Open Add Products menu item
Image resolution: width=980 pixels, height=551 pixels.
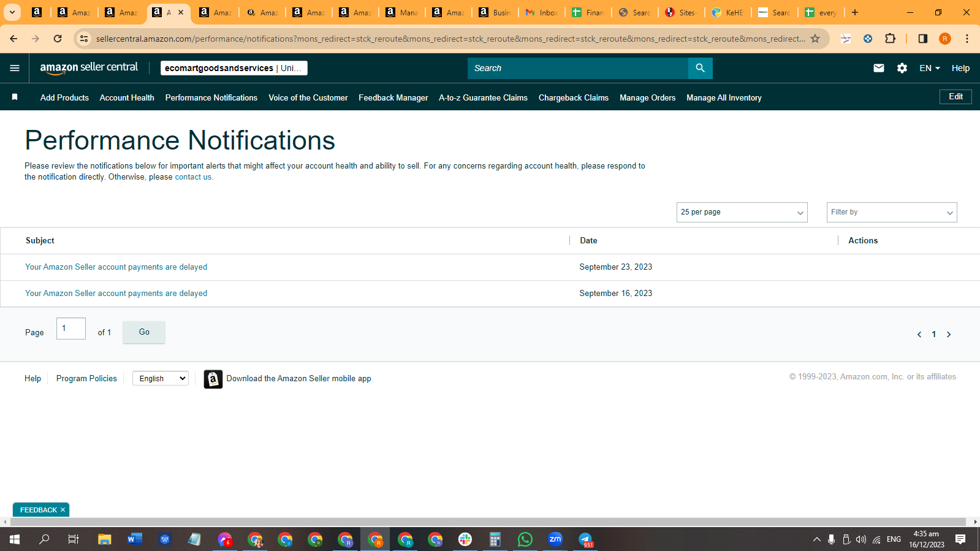[x=64, y=97]
